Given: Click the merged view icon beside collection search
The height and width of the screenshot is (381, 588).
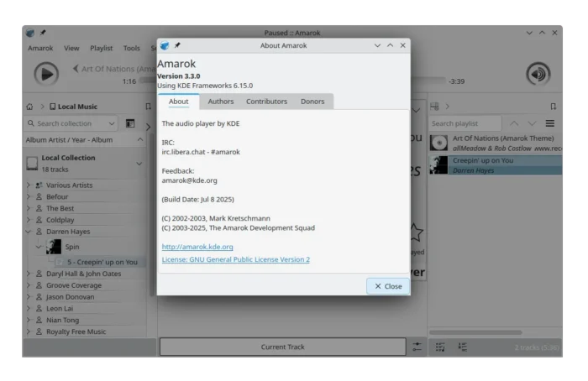Looking at the screenshot, I should [x=130, y=123].
